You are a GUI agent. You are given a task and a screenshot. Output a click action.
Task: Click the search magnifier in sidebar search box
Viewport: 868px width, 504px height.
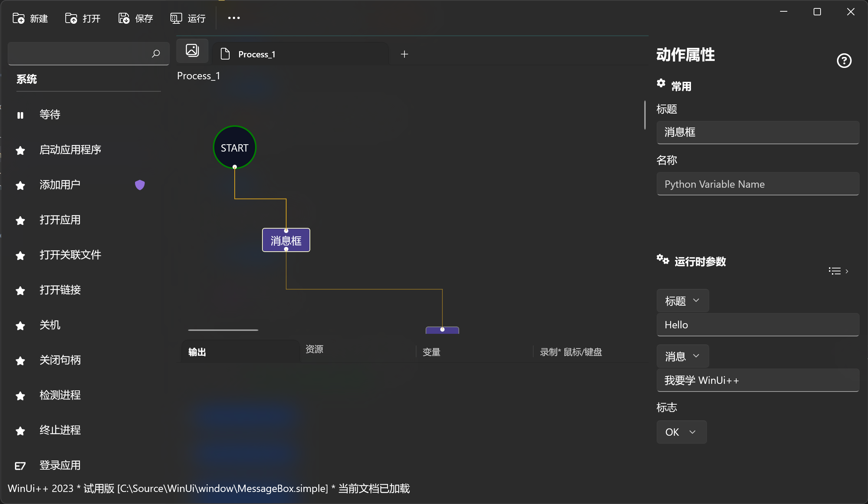156,54
